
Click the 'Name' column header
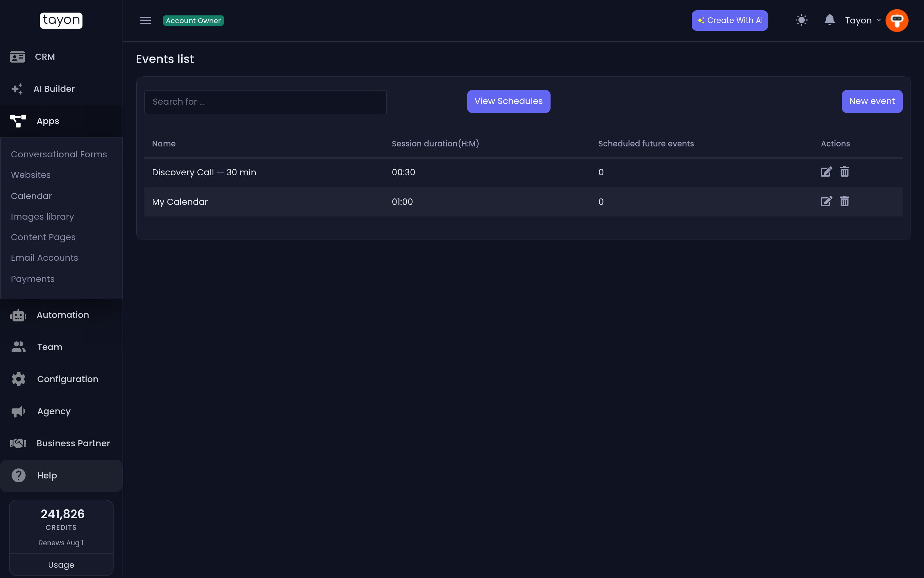(x=164, y=143)
